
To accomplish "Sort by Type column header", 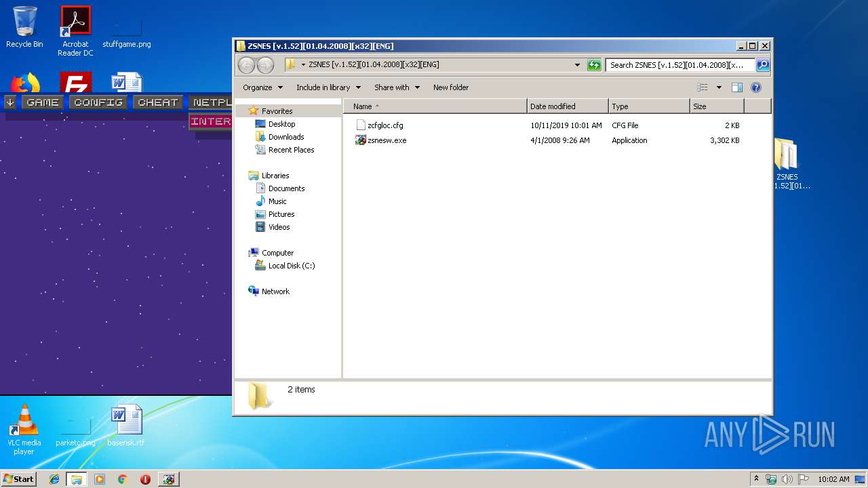I will click(x=649, y=106).
